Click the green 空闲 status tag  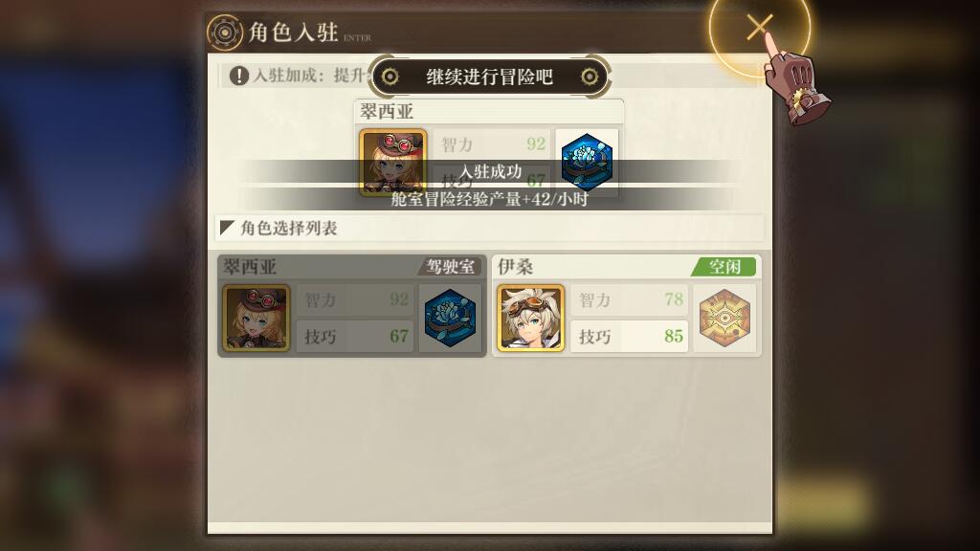[x=724, y=267]
